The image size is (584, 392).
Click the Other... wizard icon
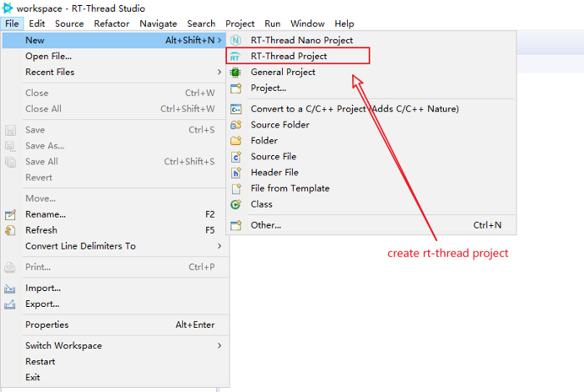tap(236, 225)
